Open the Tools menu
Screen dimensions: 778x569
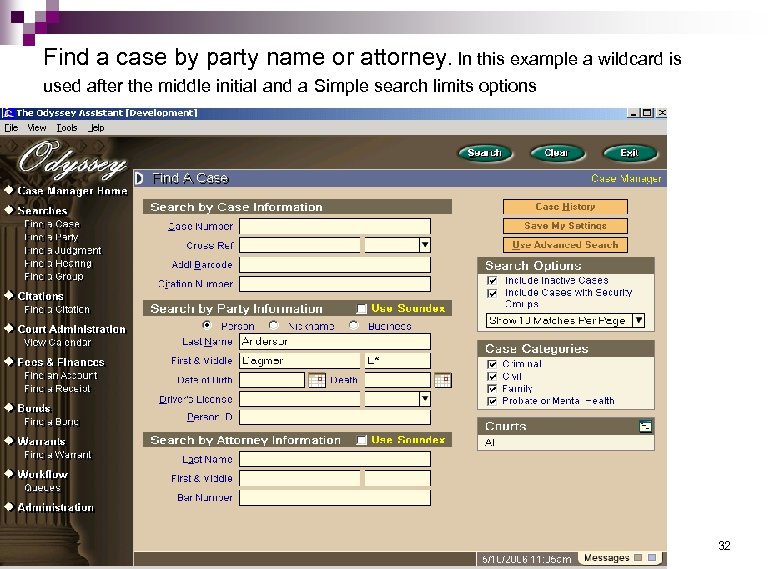point(66,128)
